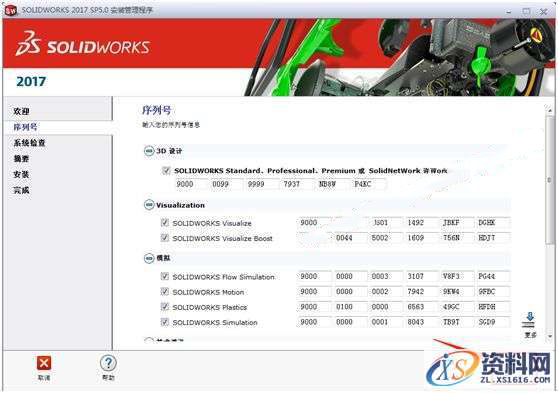Viewport: 558px width, 393px height.
Task: Uncheck SOLIDWORKS Visualize Boost checkbox
Action: 164,238
